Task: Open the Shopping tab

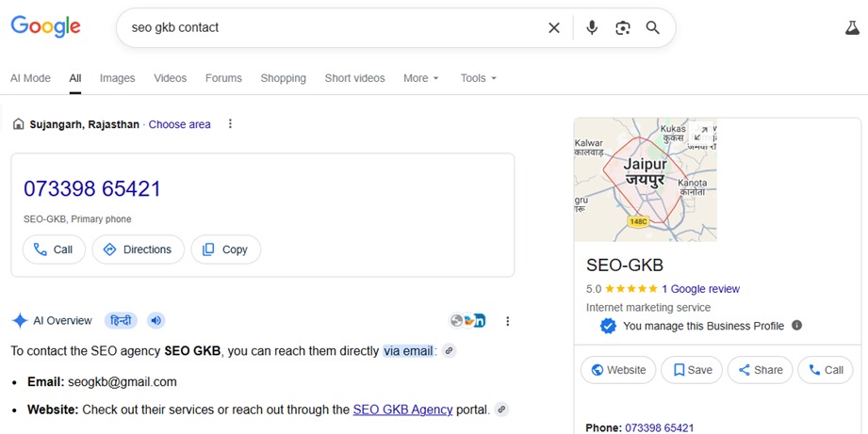Action: point(284,78)
